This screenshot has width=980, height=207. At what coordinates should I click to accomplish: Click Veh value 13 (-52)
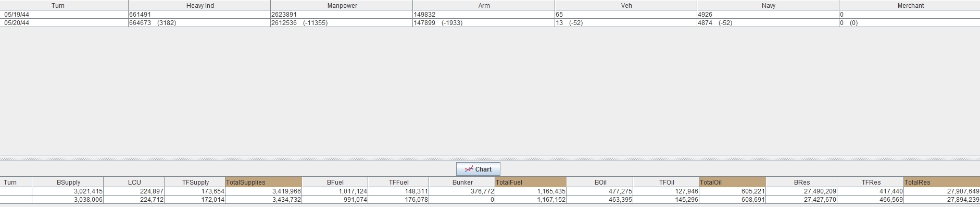pos(569,23)
